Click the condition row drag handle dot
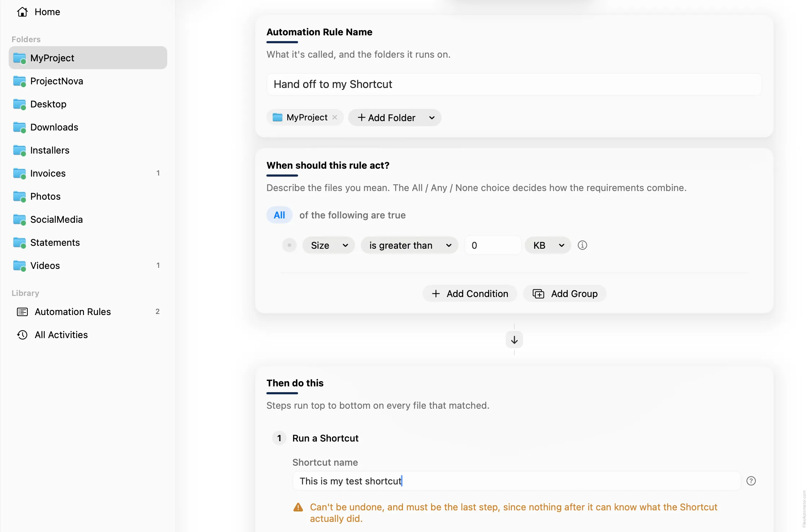Viewport: 811px width, 532px height. [289, 245]
